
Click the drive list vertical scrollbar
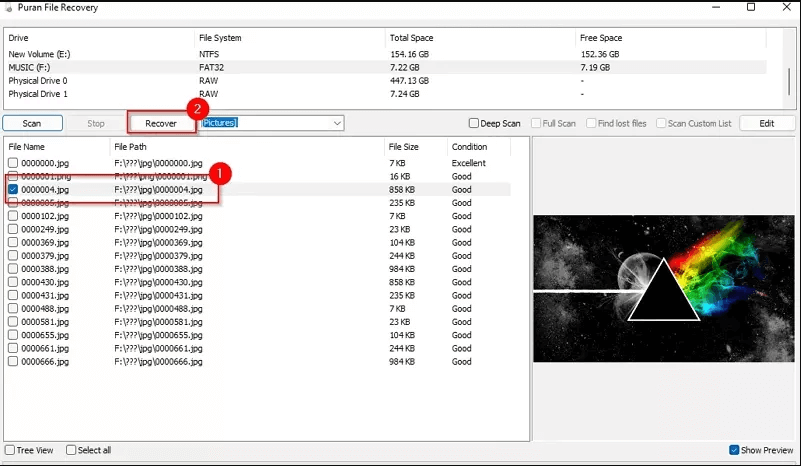pos(789,82)
